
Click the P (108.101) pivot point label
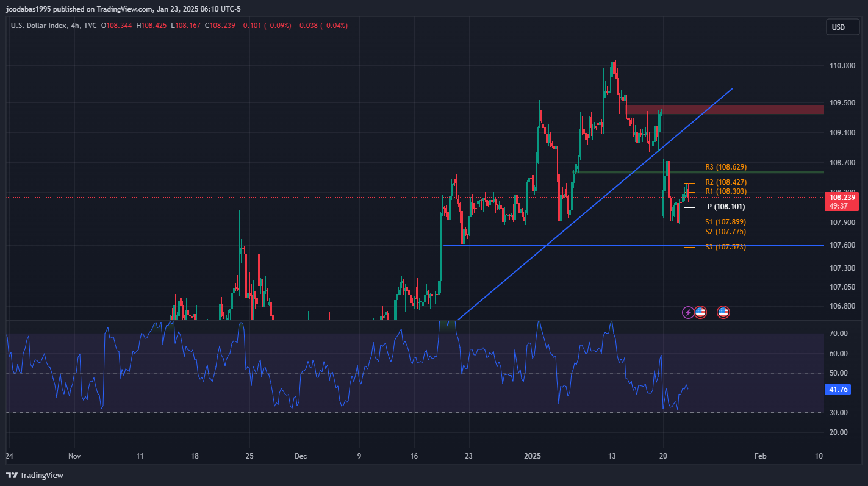pos(722,207)
